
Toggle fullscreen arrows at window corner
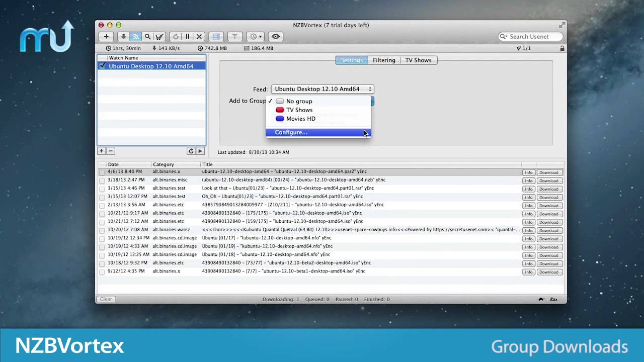pyautogui.click(x=562, y=25)
